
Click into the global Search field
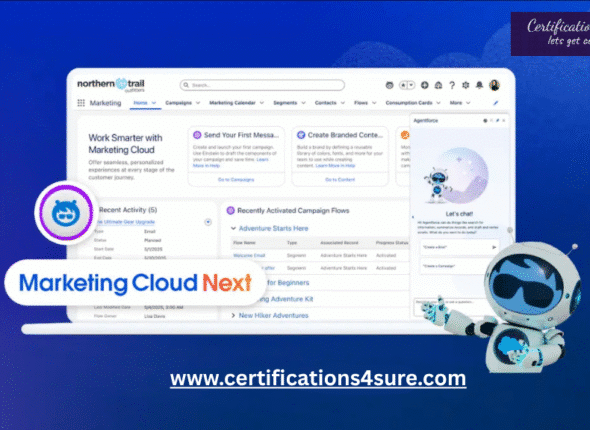click(262, 85)
